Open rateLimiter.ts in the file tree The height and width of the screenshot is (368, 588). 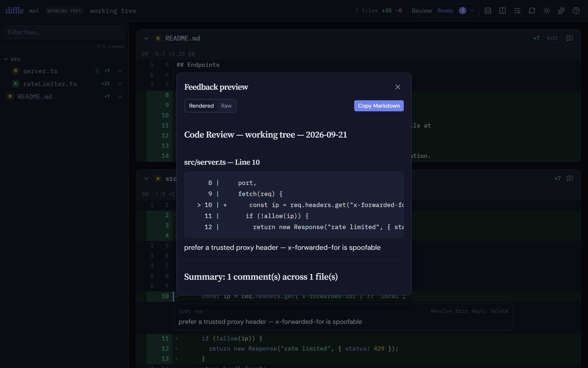[x=50, y=84]
